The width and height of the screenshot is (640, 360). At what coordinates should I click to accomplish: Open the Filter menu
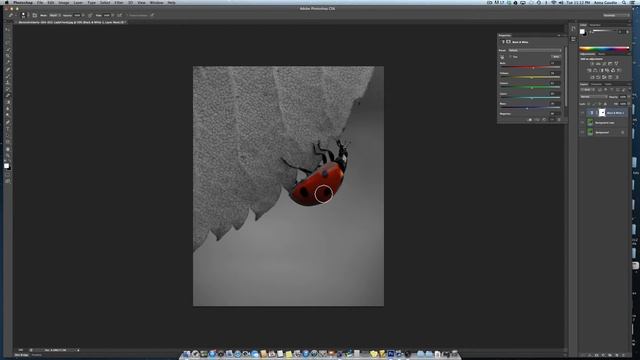(x=119, y=2)
